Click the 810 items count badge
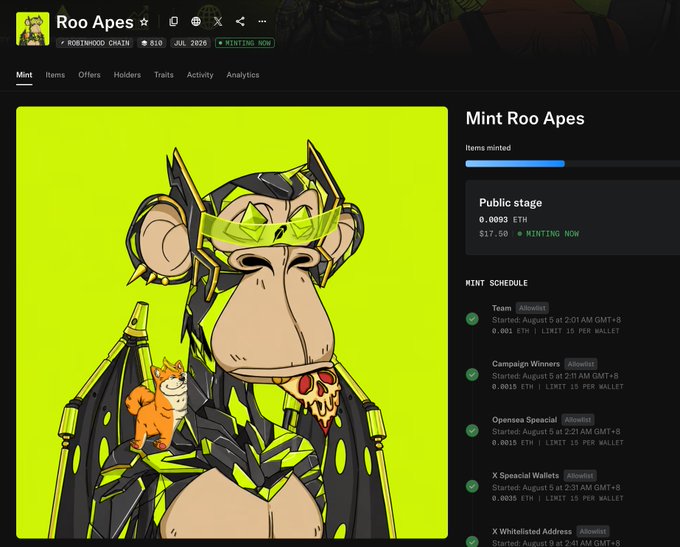This screenshot has width=680, height=547. pos(152,43)
